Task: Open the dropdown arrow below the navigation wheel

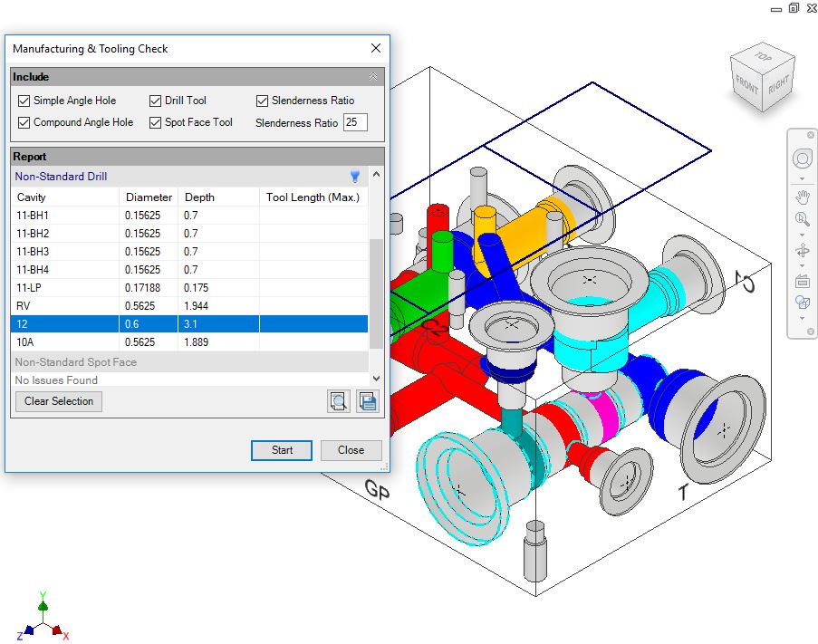Action: click(x=802, y=178)
